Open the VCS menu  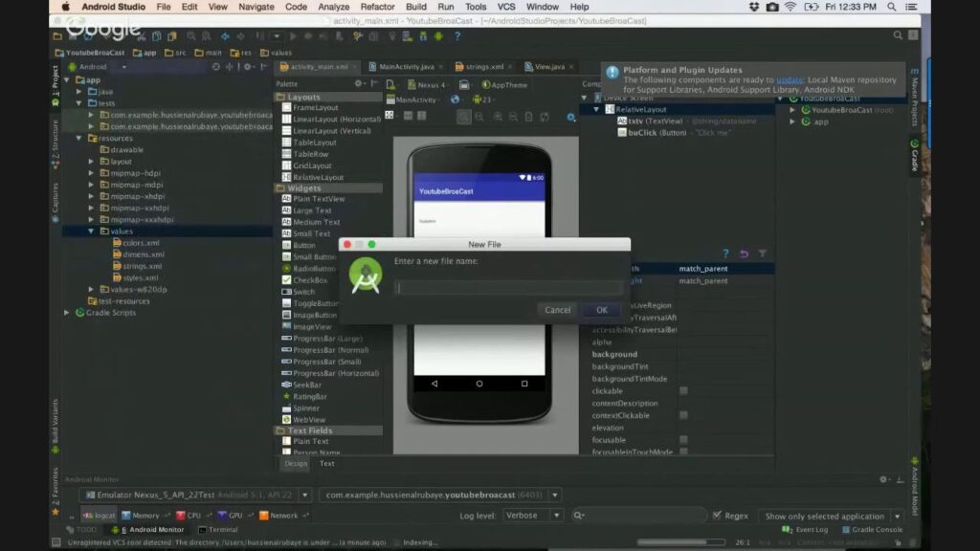point(506,7)
